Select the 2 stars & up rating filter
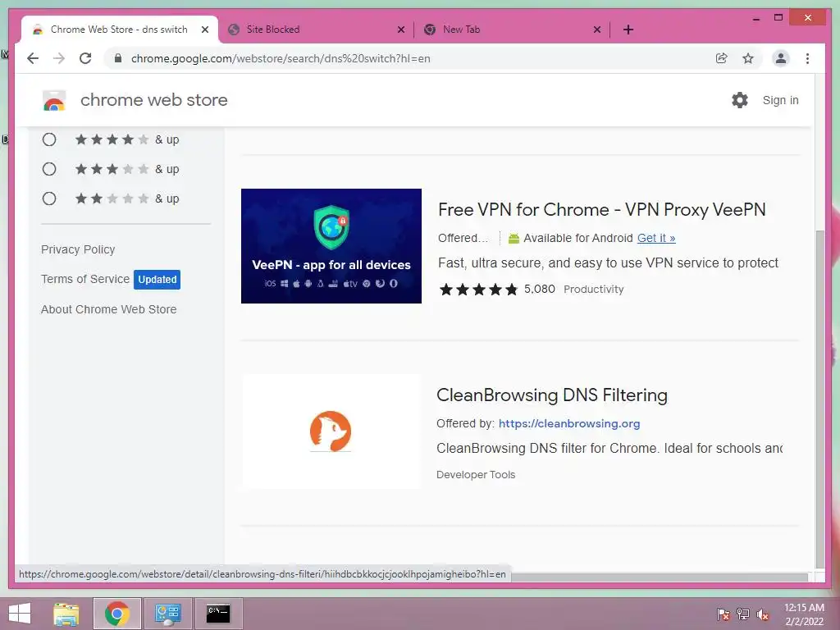840x630 pixels. click(49, 199)
